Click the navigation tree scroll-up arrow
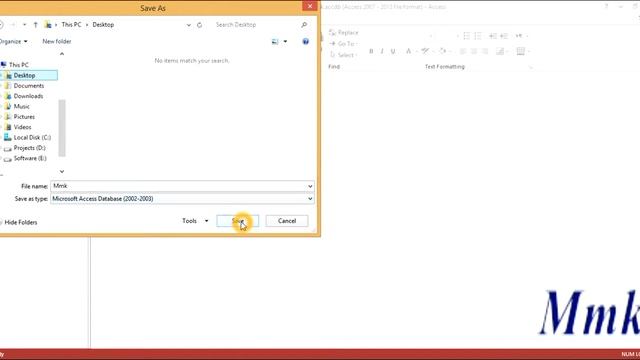The width and height of the screenshot is (640, 360). pyautogui.click(x=62, y=54)
